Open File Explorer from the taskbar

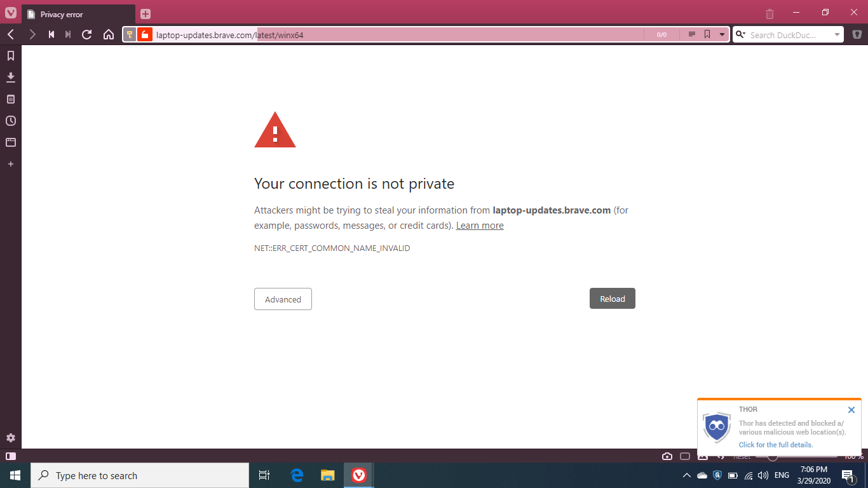(x=327, y=475)
